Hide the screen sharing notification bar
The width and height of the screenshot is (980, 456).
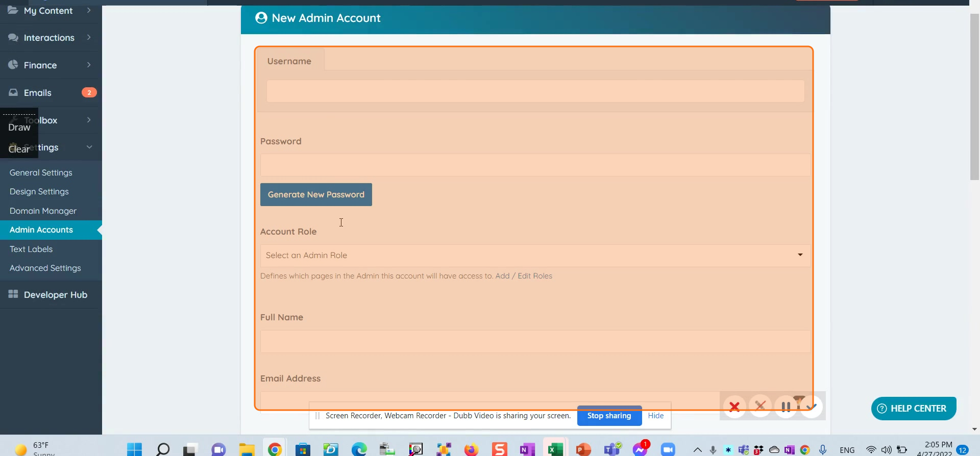(x=656, y=416)
